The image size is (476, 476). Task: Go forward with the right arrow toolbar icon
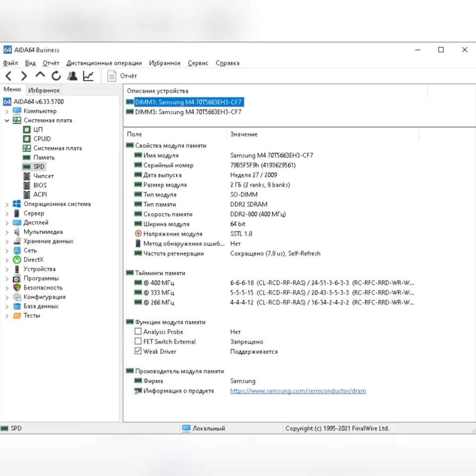pos(24,76)
